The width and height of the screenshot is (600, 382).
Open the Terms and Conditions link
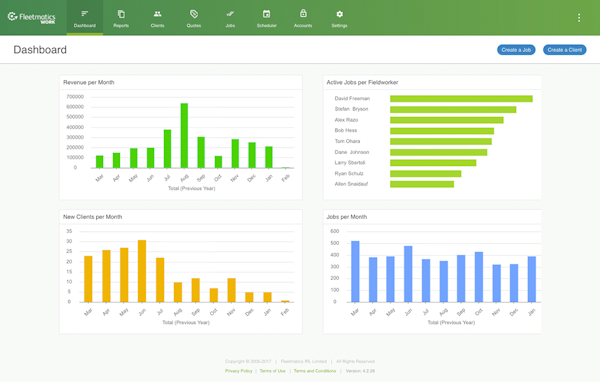(x=315, y=371)
